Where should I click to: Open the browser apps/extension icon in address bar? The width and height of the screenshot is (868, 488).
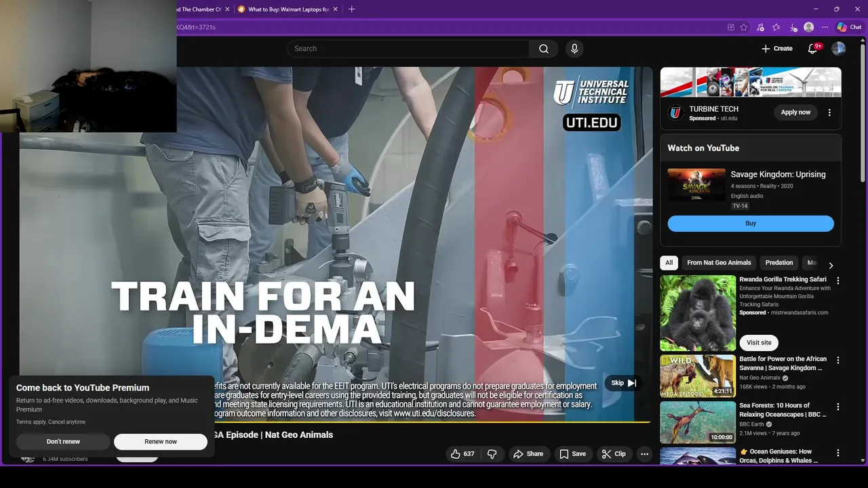coord(730,27)
